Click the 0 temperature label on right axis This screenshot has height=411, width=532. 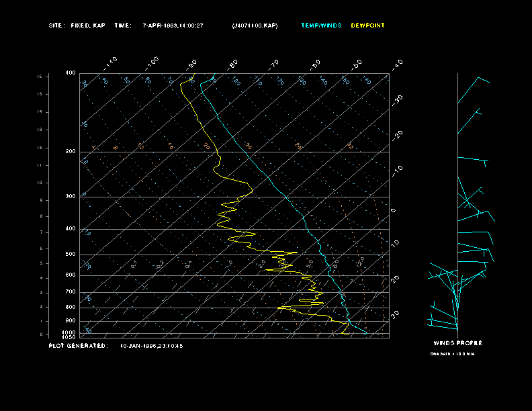pos(394,210)
